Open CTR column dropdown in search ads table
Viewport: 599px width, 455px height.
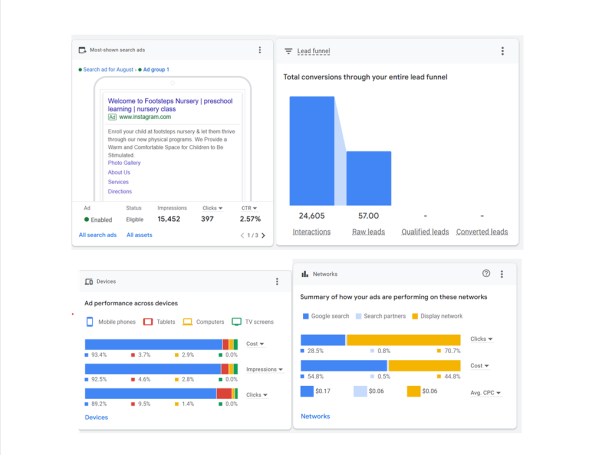point(249,208)
